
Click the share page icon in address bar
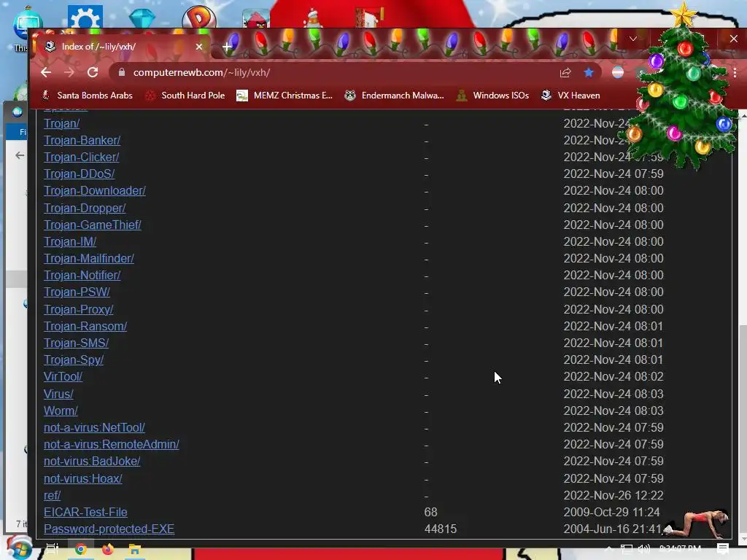pos(565,72)
